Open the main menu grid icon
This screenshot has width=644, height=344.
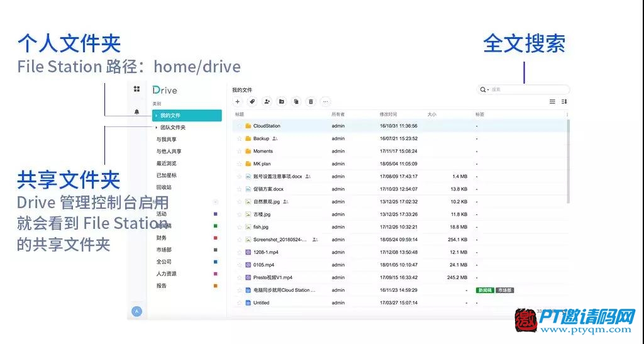click(x=136, y=89)
